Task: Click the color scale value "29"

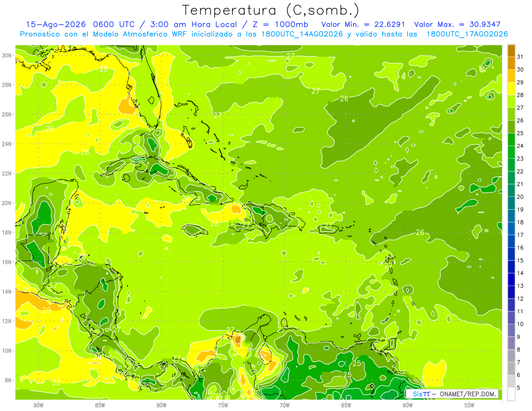Action: [x=520, y=82]
